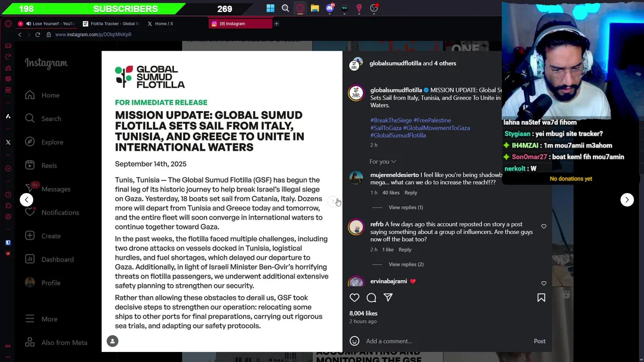Viewport: 644px width, 362px height.
Task: Open the settings gear in Opera sidebar
Action: pyautogui.click(x=8, y=217)
